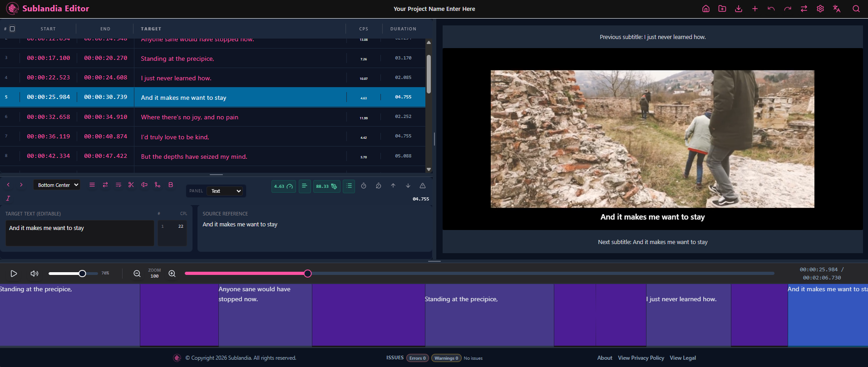868x367 pixels.
Task: Click the video preview frame
Action: (652, 139)
